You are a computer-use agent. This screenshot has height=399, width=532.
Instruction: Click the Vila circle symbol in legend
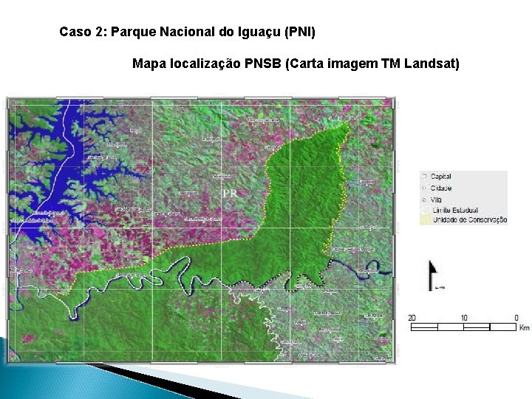424,199
